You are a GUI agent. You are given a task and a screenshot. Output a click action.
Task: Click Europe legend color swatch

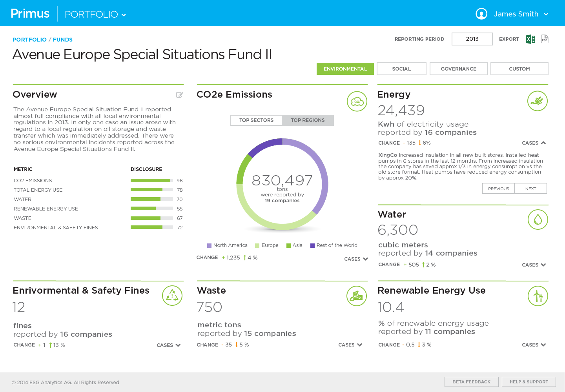coord(257,246)
